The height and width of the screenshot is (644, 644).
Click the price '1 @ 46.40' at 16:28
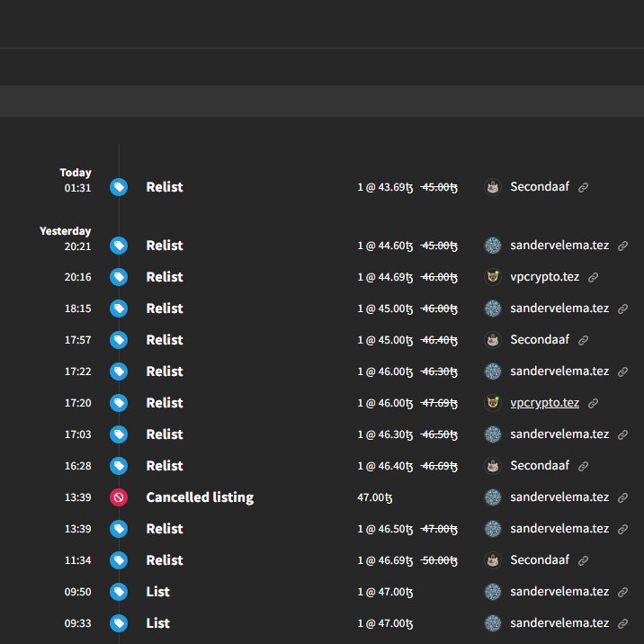click(x=385, y=467)
